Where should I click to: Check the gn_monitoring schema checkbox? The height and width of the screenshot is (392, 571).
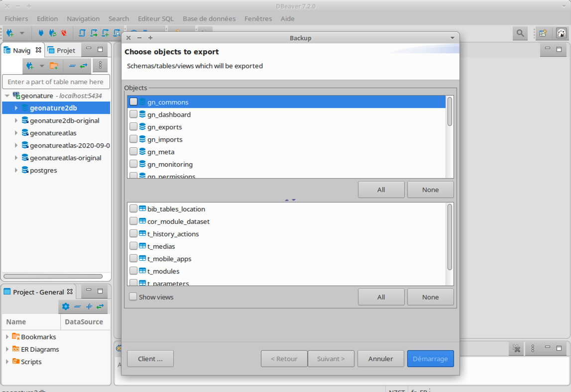[133, 164]
